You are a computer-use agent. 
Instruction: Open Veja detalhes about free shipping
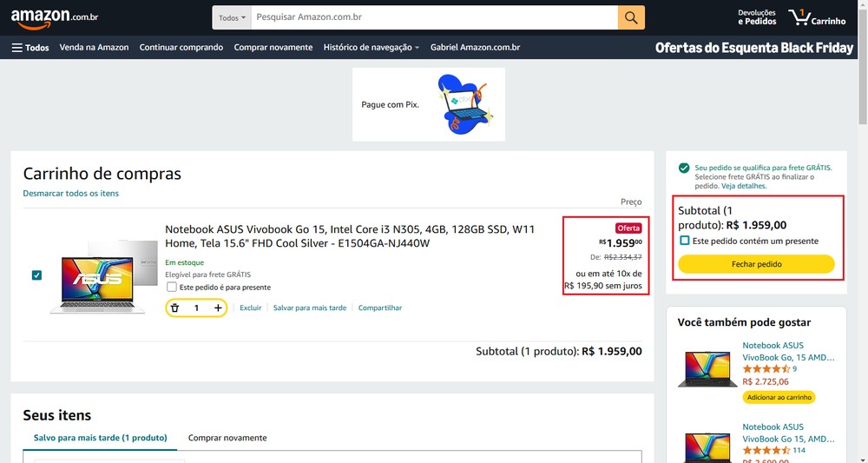(744, 186)
